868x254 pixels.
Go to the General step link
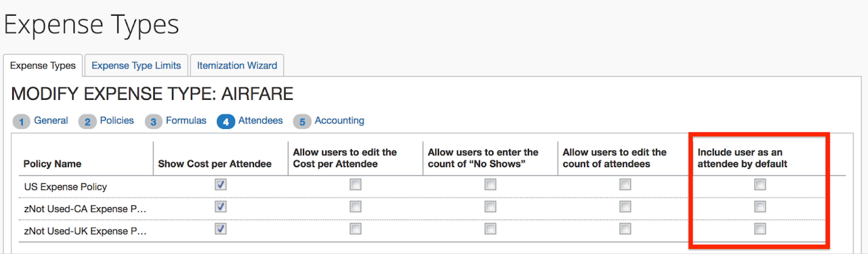[51, 120]
